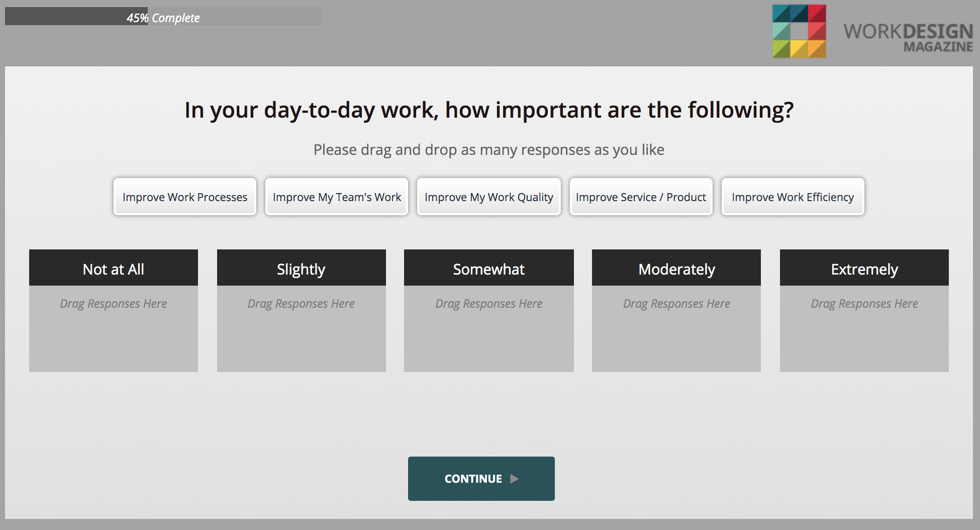This screenshot has width=980, height=530.
Task: Click the Work Design Magazine logo icon
Action: [x=799, y=31]
